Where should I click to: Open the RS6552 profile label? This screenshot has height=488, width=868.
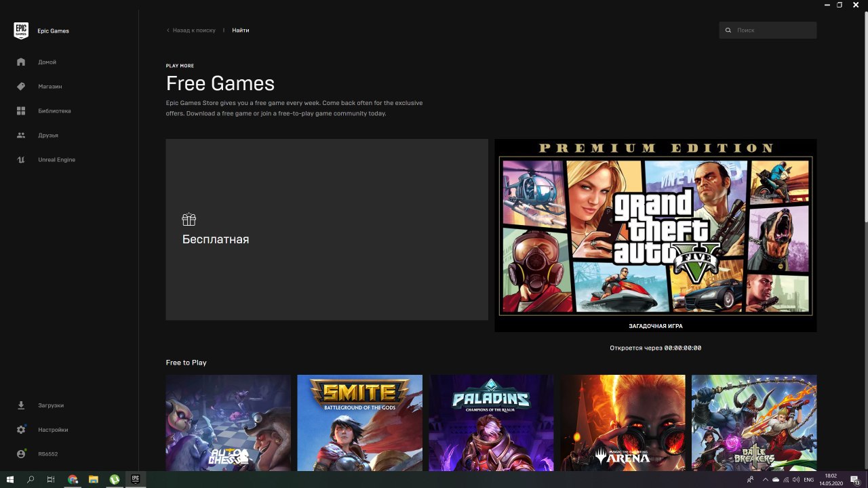(47, 454)
